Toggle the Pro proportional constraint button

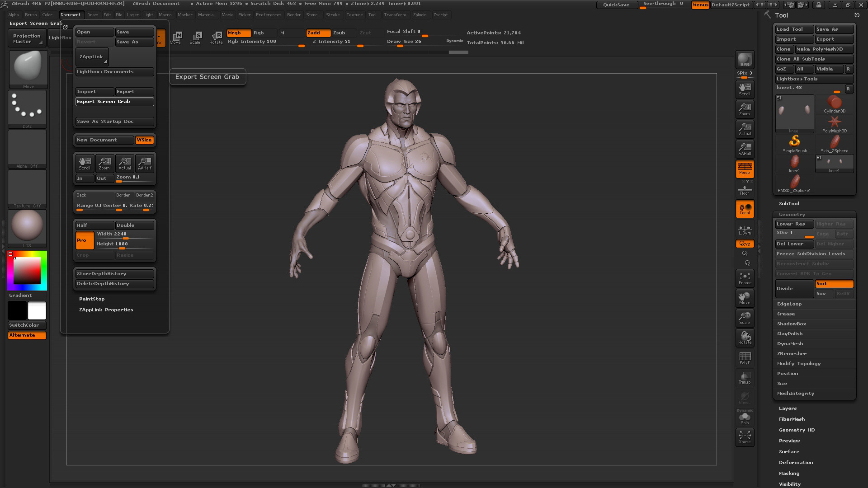pos(85,240)
